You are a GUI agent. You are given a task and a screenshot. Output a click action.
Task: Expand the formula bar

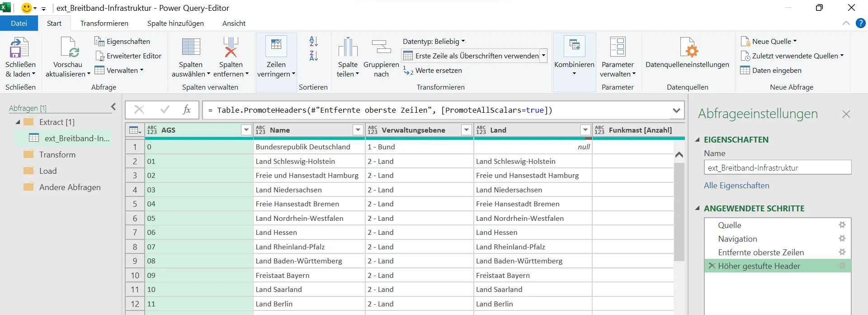(x=676, y=110)
